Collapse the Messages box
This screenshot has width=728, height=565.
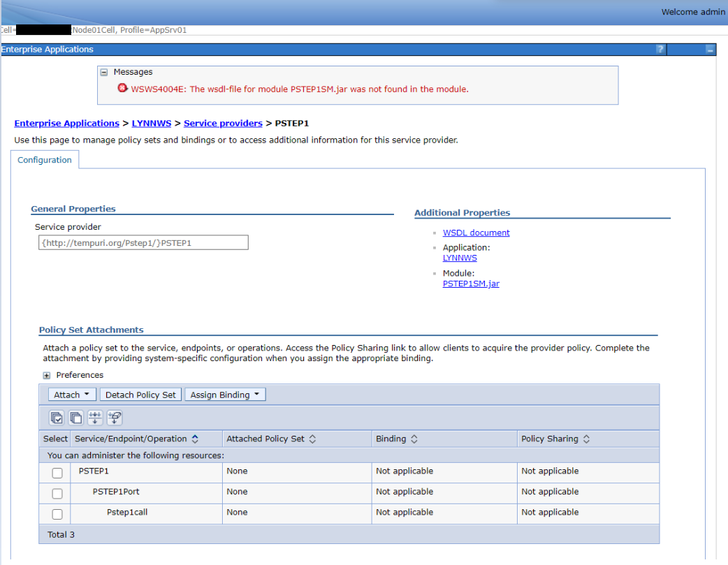104,72
